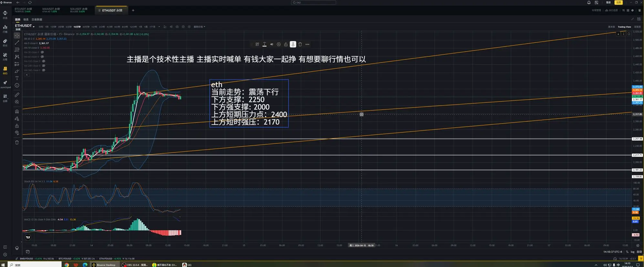Lock the selected text drawing
The height and width of the screenshot is (267, 644).
point(286,44)
